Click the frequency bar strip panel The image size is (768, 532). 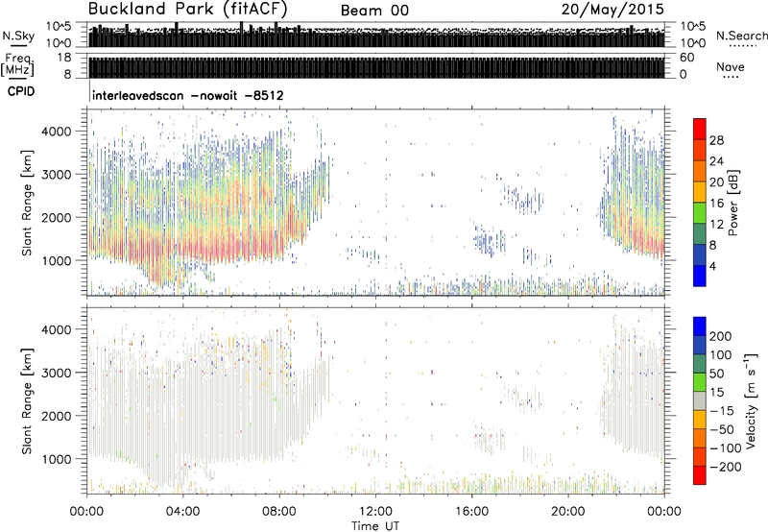tap(376, 66)
